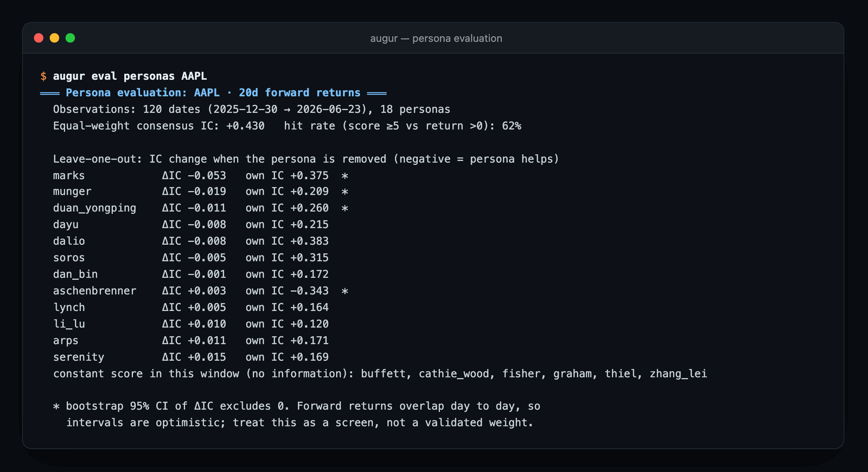
Task: Click the hit rate value '62%'
Action: pos(512,126)
